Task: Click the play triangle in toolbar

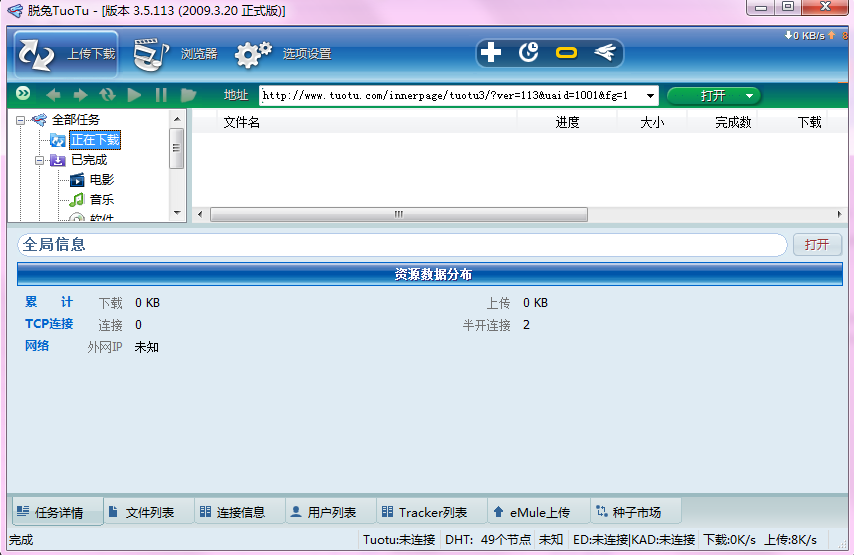Action: 134,95
